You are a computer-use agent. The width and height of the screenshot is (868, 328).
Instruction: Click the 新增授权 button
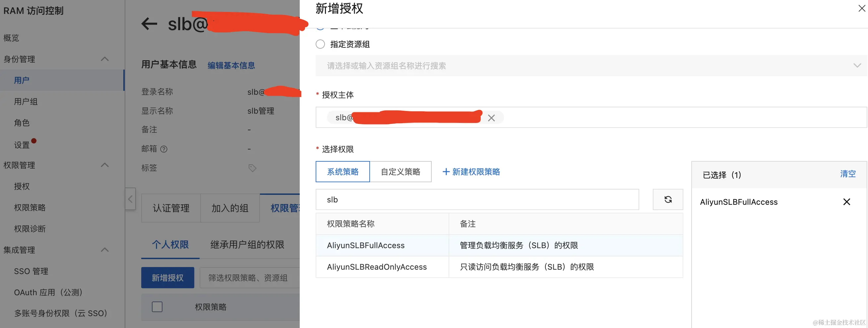click(167, 278)
